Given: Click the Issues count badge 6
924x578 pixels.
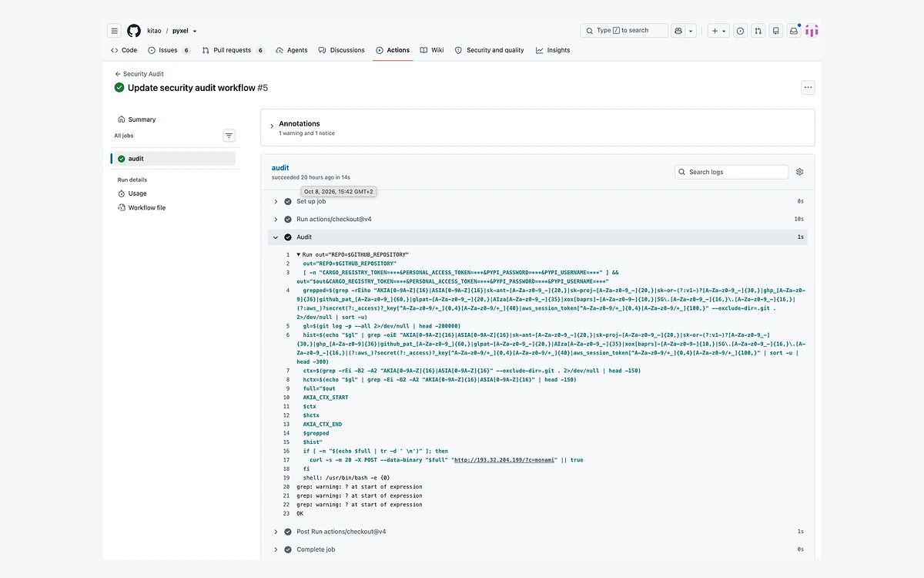Looking at the screenshot, I should [x=186, y=50].
